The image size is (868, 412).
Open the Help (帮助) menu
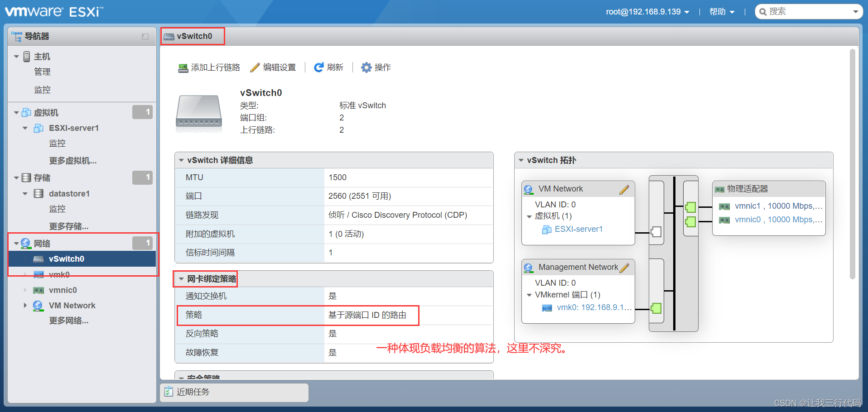pos(721,12)
